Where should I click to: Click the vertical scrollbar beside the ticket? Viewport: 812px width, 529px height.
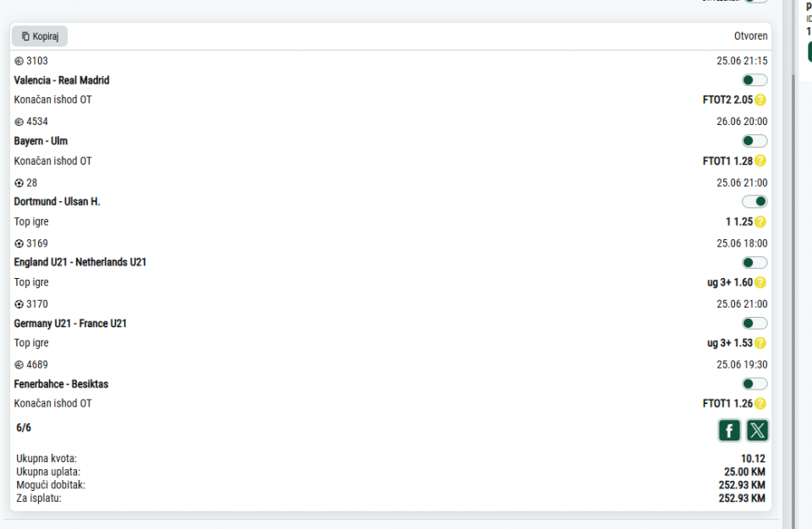click(x=793, y=300)
